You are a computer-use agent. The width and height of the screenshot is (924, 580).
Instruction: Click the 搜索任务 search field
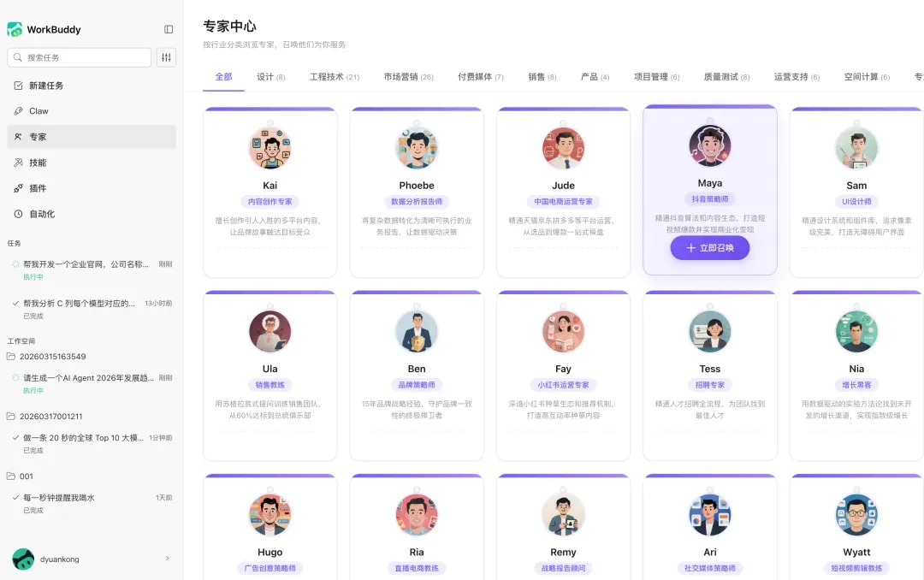(80, 57)
